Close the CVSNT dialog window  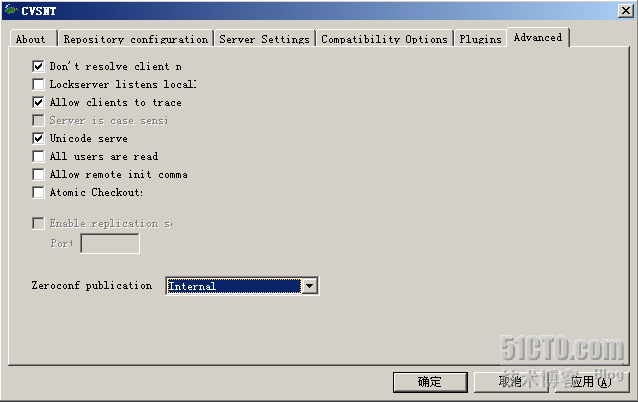tap(625, 10)
